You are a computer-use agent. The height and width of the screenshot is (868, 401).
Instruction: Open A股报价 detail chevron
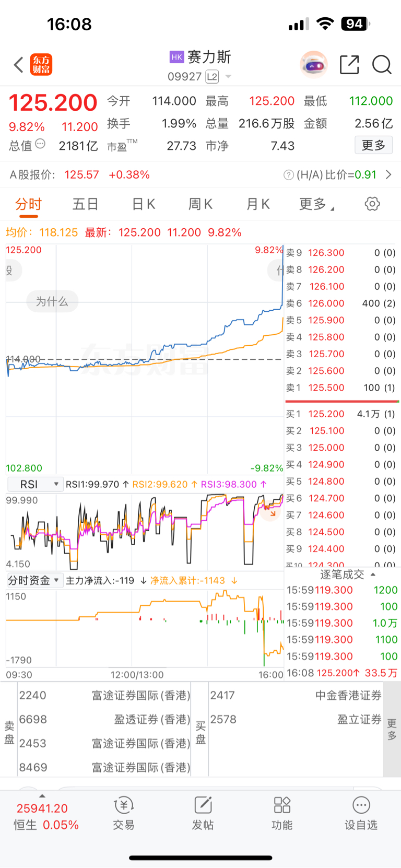(x=388, y=174)
